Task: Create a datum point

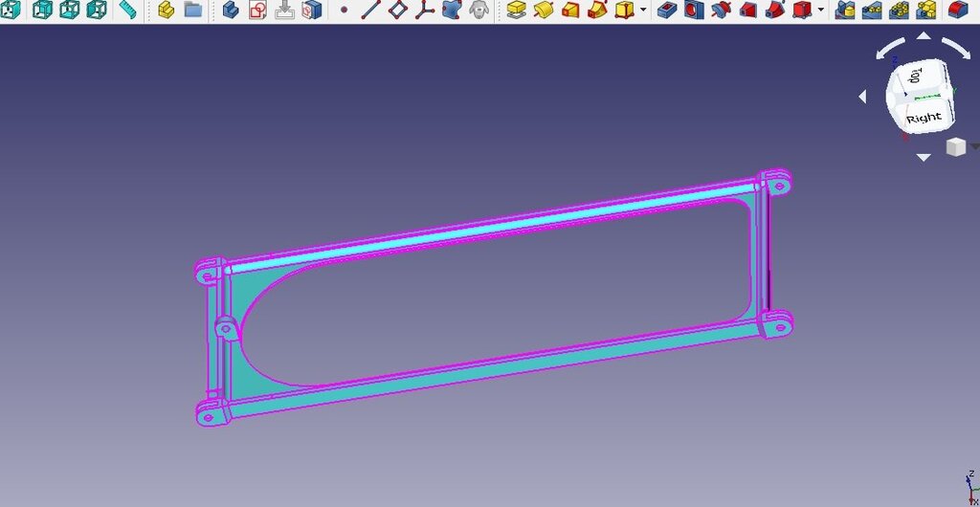Action: (344, 11)
